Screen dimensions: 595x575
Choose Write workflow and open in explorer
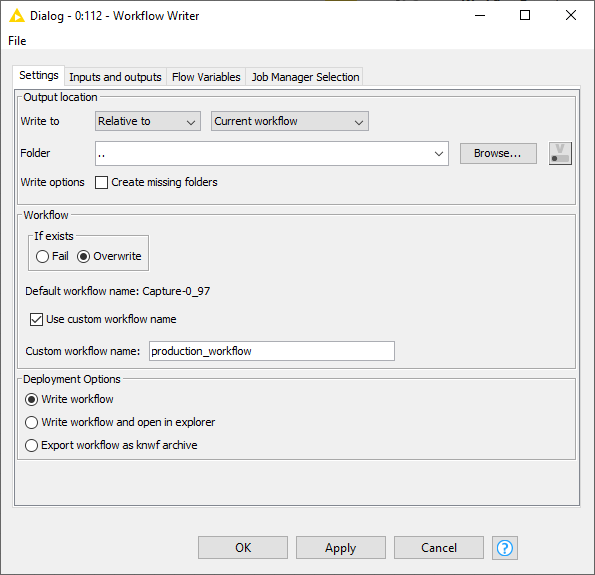(31, 422)
